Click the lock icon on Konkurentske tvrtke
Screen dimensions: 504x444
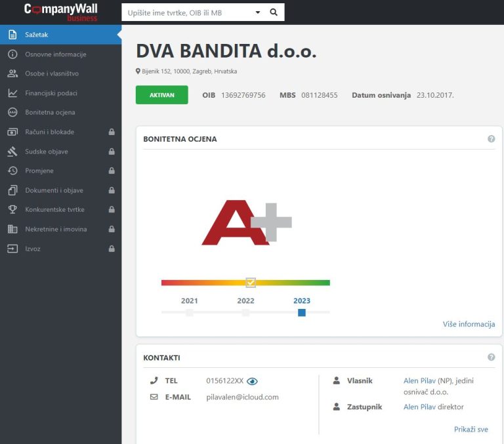(112, 209)
